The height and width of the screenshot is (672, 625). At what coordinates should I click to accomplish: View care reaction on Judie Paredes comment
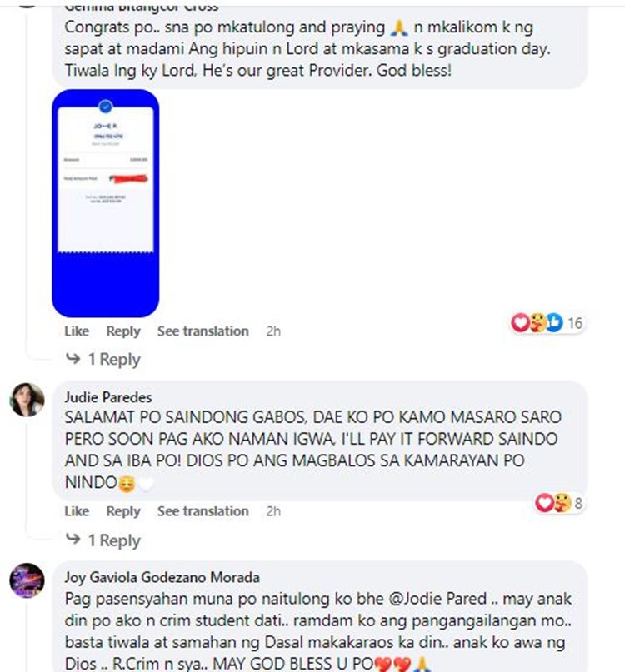(x=562, y=502)
